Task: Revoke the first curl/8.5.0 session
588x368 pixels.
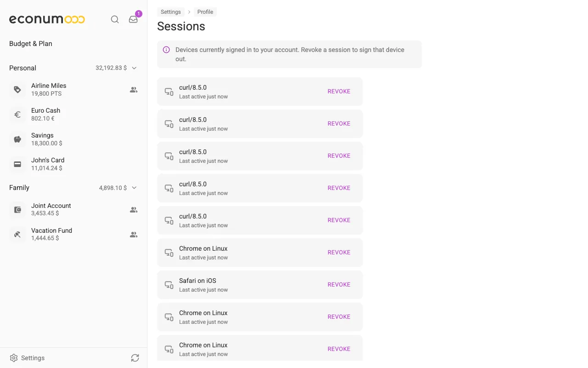Action: pos(339,92)
